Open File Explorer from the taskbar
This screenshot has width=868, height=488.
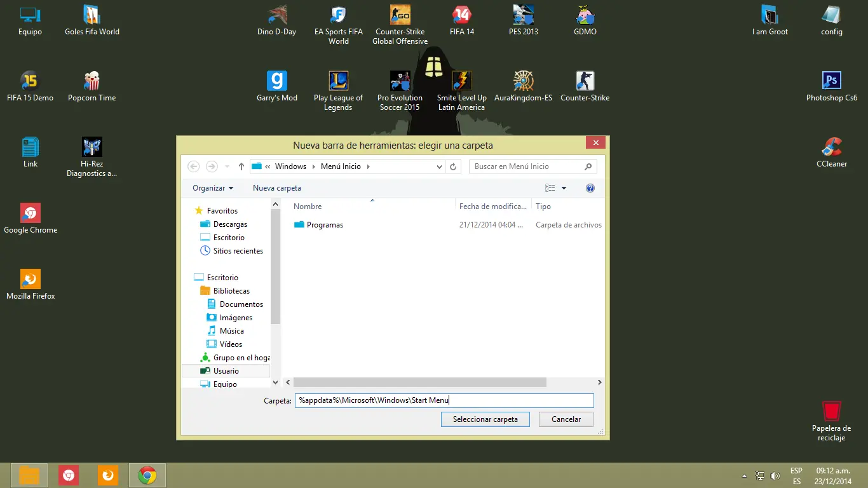pyautogui.click(x=29, y=475)
